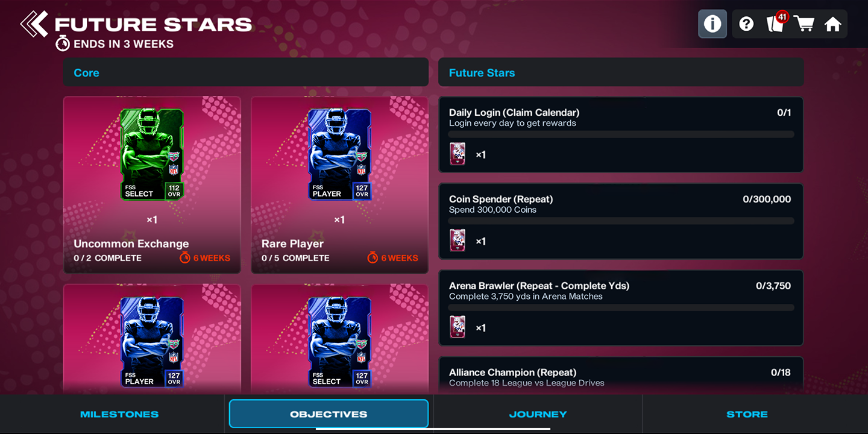The width and height of the screenshot is (868, 434).
Task: Open the shopping cart store icon
Action: tap(804, 24)
